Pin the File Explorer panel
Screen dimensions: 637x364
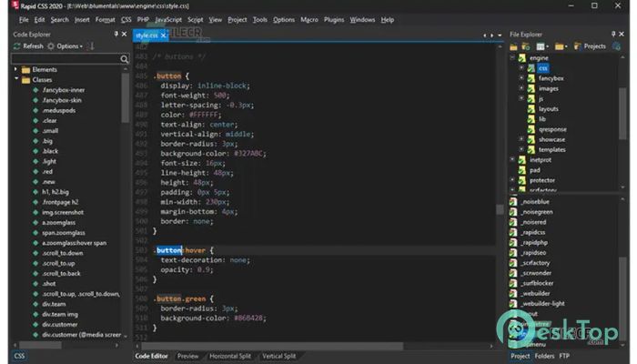[x=613, y=35]
